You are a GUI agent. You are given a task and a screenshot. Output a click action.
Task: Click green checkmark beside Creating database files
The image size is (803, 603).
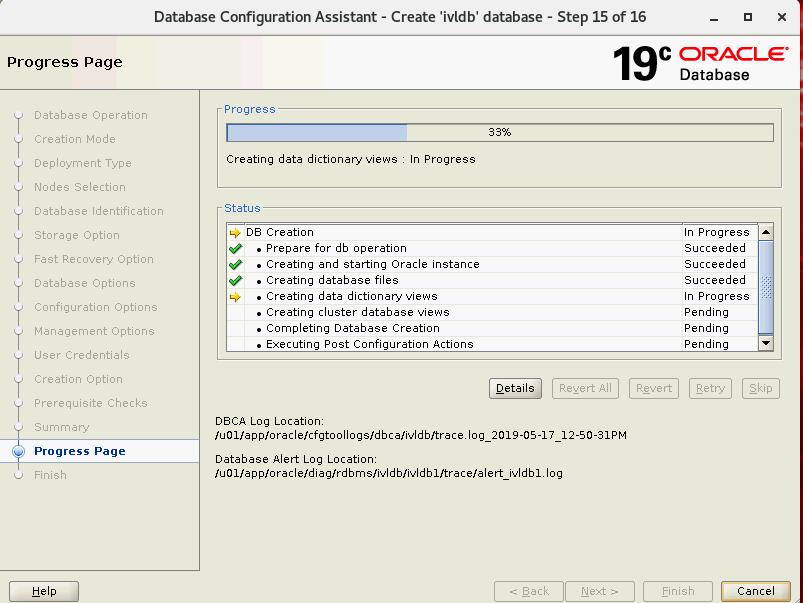235,281
